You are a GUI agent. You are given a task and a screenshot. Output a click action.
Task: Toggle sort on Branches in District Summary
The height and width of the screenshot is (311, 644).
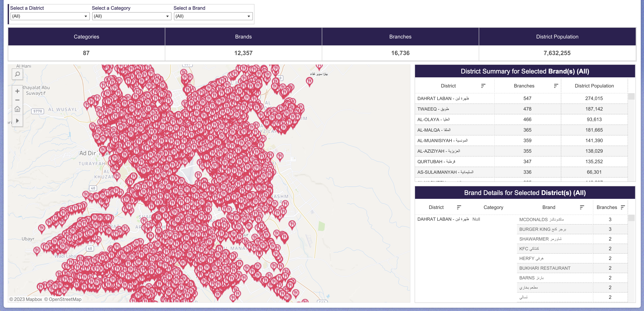pos(556,86)
